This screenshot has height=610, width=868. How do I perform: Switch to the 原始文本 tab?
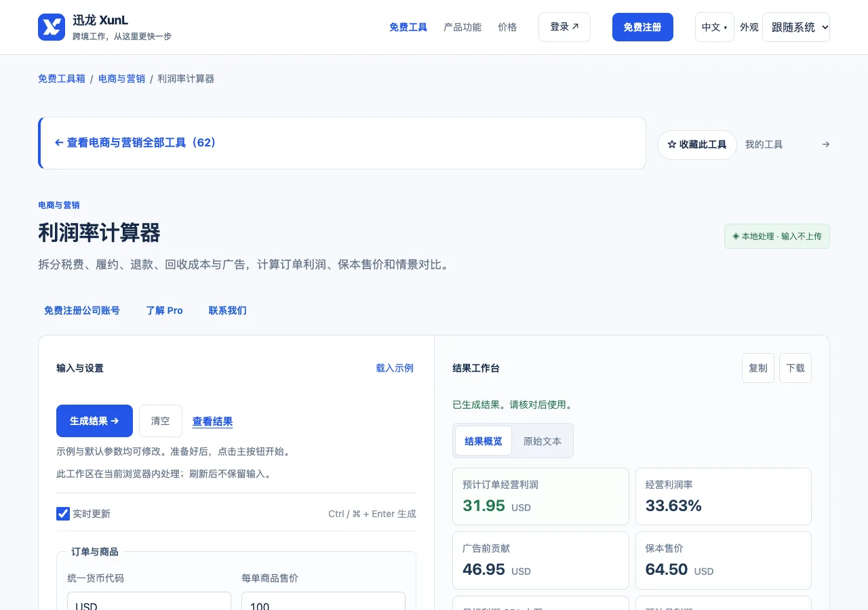coord(542,441)
